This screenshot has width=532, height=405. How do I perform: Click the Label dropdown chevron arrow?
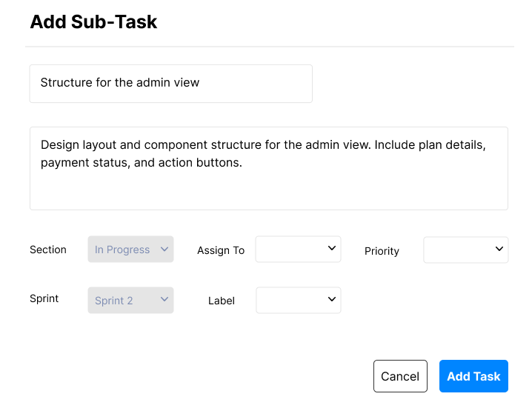pyautogui.click(x=332, y=299)
